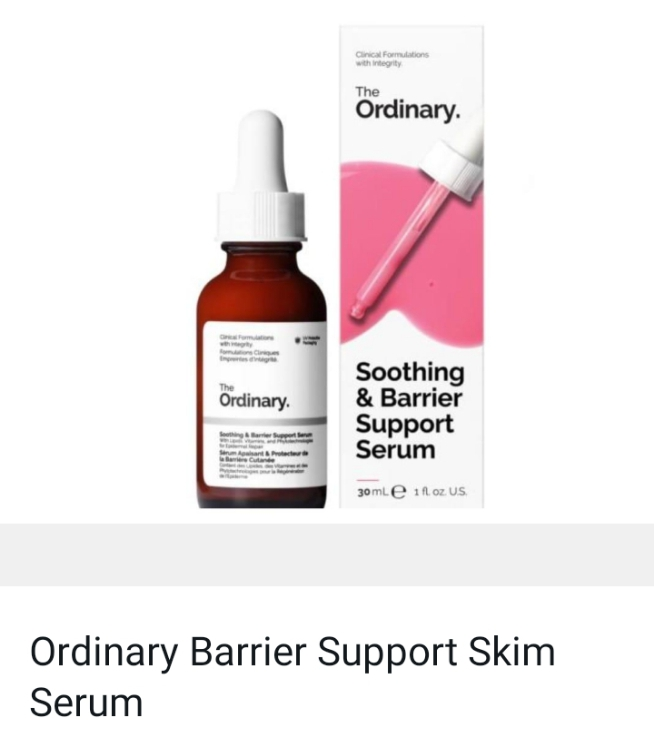Click the word 'Serum' in the title's second line

tap(86, 703)
